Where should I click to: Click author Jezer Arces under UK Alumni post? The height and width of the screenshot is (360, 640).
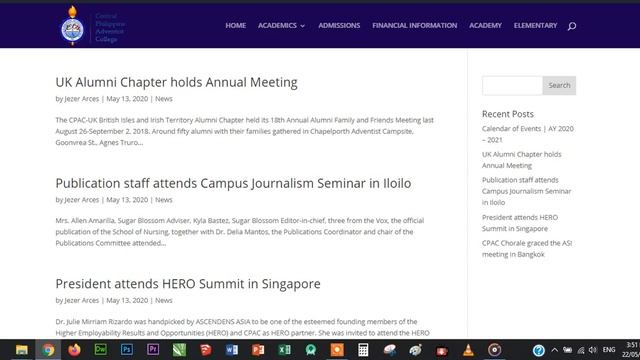pos(82,99)
